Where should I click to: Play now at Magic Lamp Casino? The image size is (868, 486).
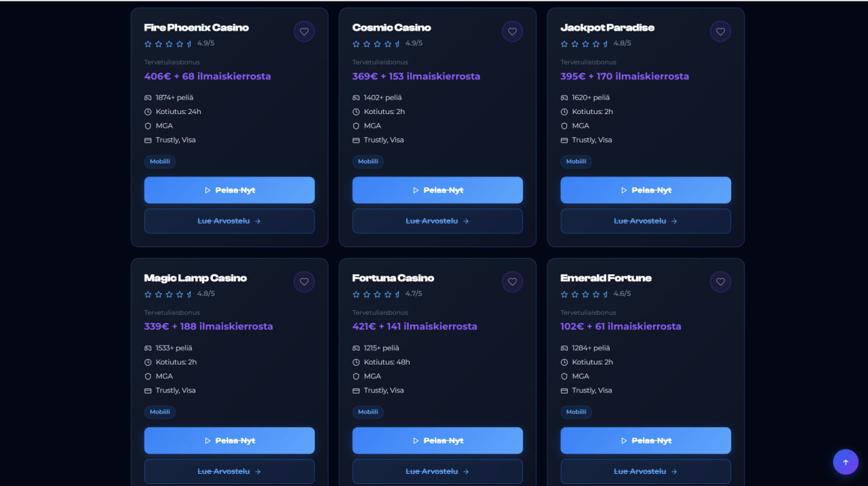point(229,441)
